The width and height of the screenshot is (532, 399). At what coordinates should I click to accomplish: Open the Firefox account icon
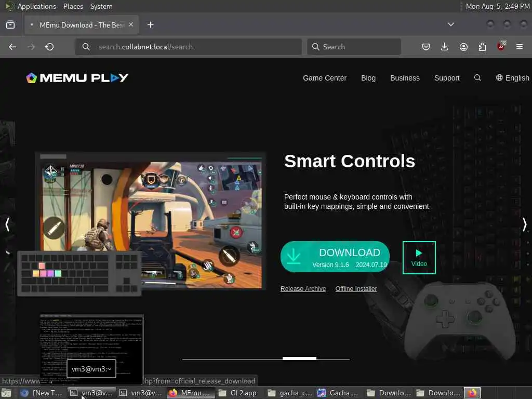[463, 47]
